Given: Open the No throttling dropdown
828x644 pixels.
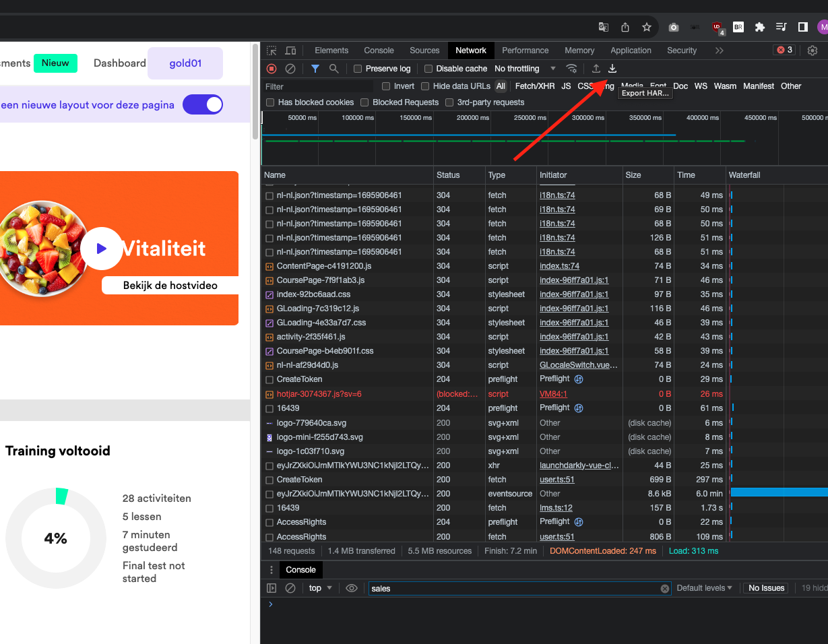Looking at the screenshot, I should tap(526, 69).
